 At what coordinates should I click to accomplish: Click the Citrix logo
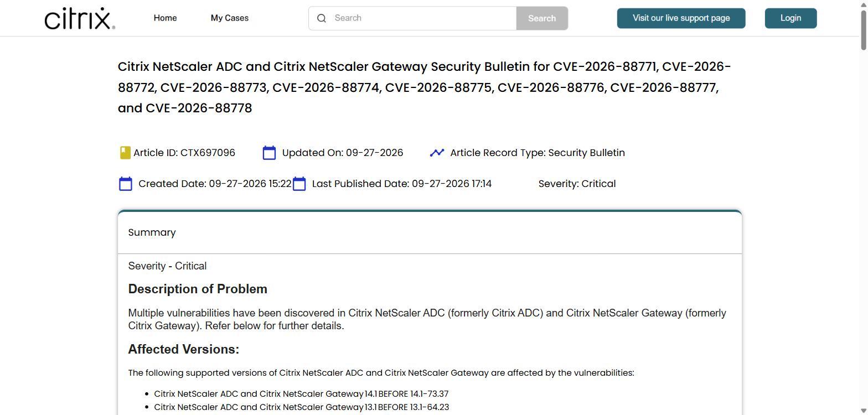pos(80,18)
